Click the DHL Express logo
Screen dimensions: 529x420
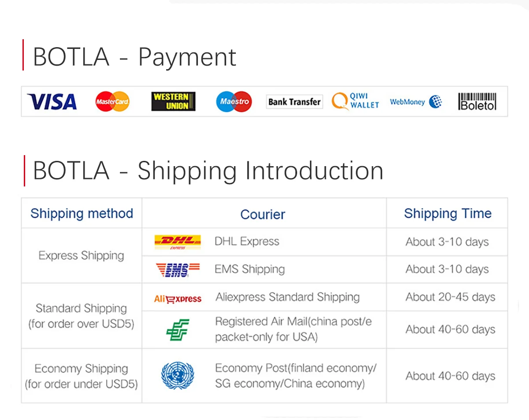177,242
